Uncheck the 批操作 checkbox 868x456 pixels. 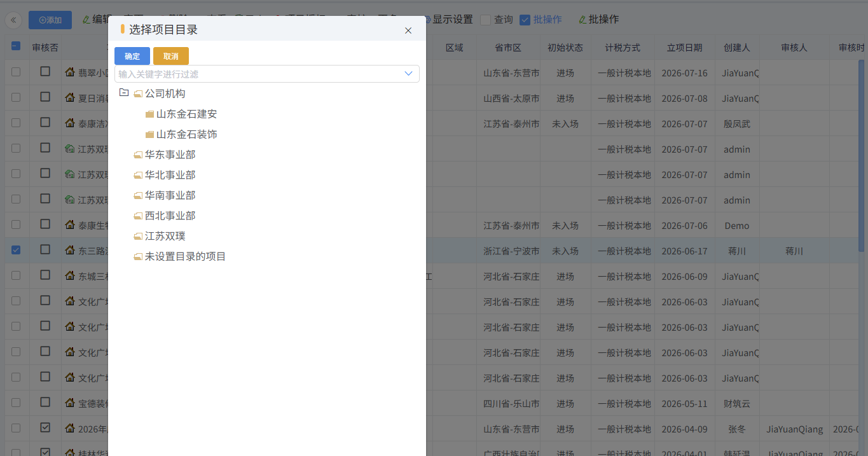pos(525,20)
